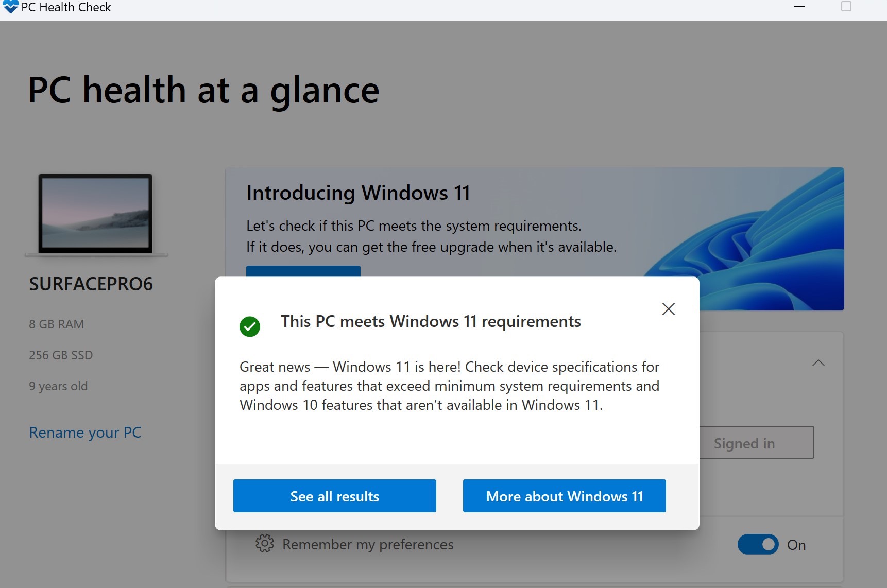This screenshot has width=887, height=588.
Task: Click the See all results button
Action: click(335, 496)
